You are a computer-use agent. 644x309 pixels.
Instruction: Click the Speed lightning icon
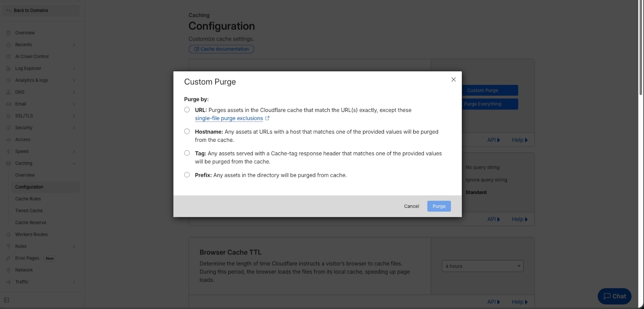click(x=8, y=151)
